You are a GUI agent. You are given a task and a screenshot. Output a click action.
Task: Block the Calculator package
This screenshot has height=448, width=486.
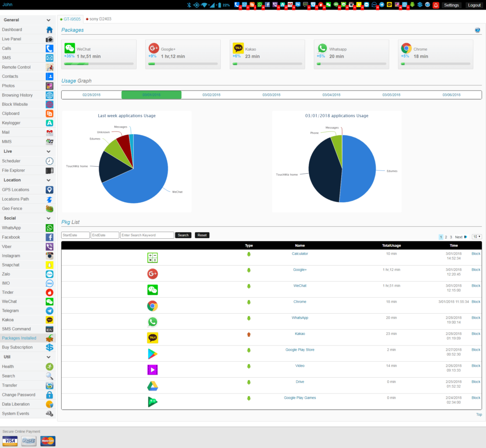[x=476, y=253]
